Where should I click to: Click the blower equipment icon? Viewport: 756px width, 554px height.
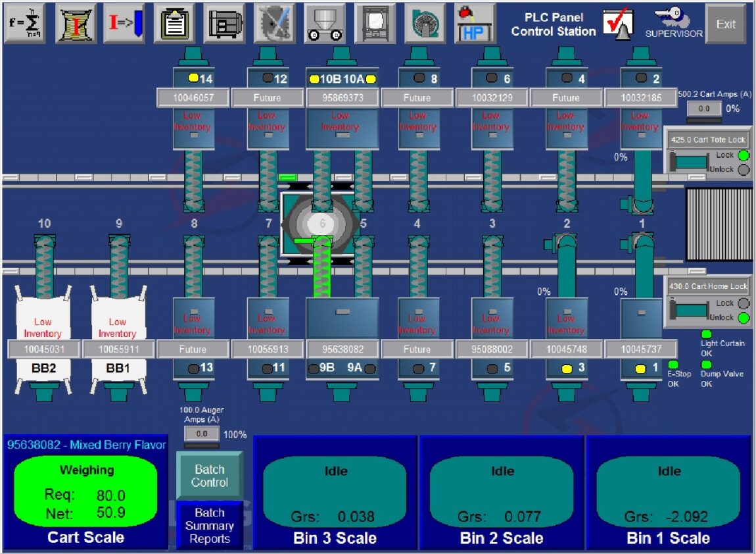pyautogui.click(x=424, y=23)
